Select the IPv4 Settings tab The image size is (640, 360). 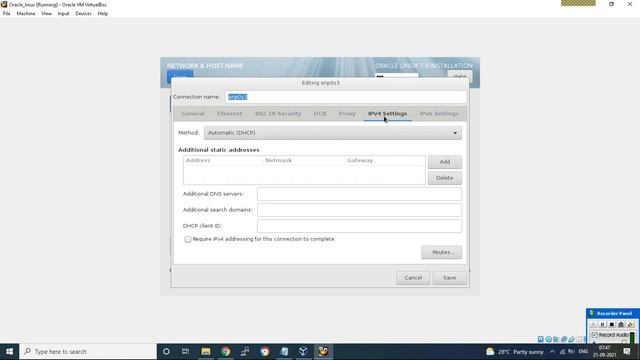pos(387,113)
